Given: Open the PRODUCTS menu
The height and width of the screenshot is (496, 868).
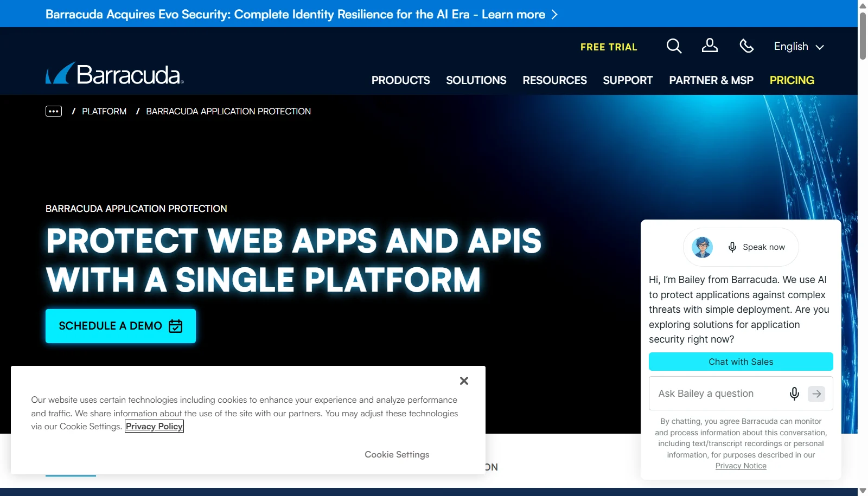Looking at the screenshot, I should click(x=400, y=80).
